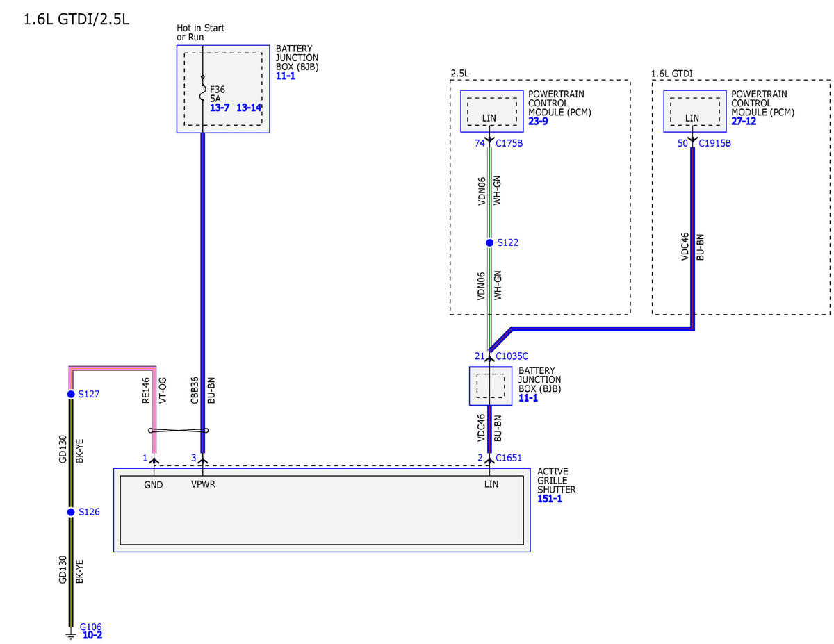Select connector label C1035C

coord(512,356)
